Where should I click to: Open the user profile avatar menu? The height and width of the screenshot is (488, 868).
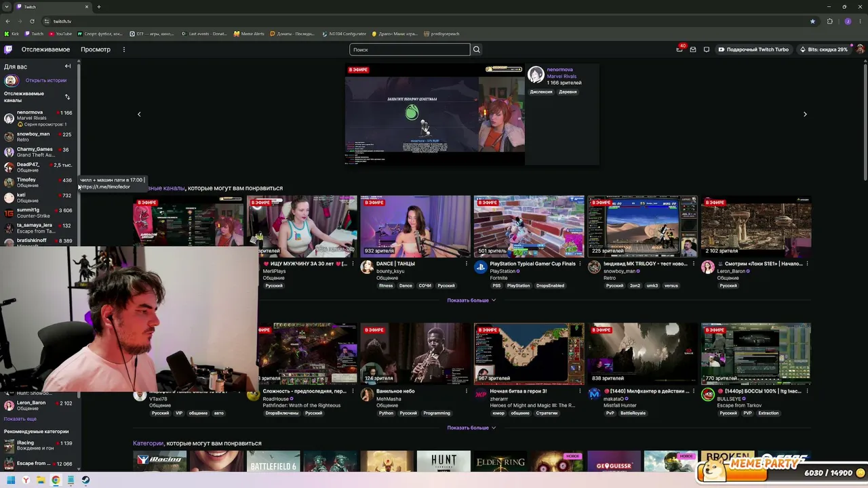pyautogui.click(x=860, y=49)
